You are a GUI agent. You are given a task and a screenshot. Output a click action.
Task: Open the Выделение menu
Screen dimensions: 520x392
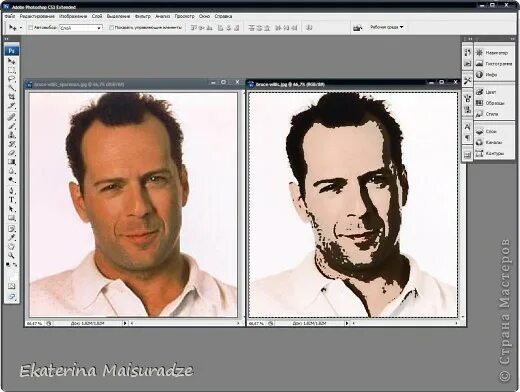click(x=118, y=16)
